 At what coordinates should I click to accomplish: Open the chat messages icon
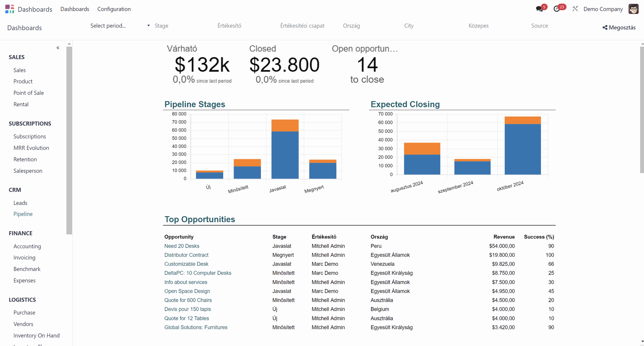[539, 9]
